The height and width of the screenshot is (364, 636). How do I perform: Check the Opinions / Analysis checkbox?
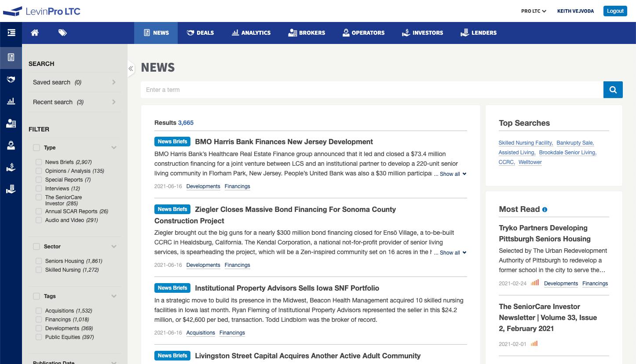point(39,171)
